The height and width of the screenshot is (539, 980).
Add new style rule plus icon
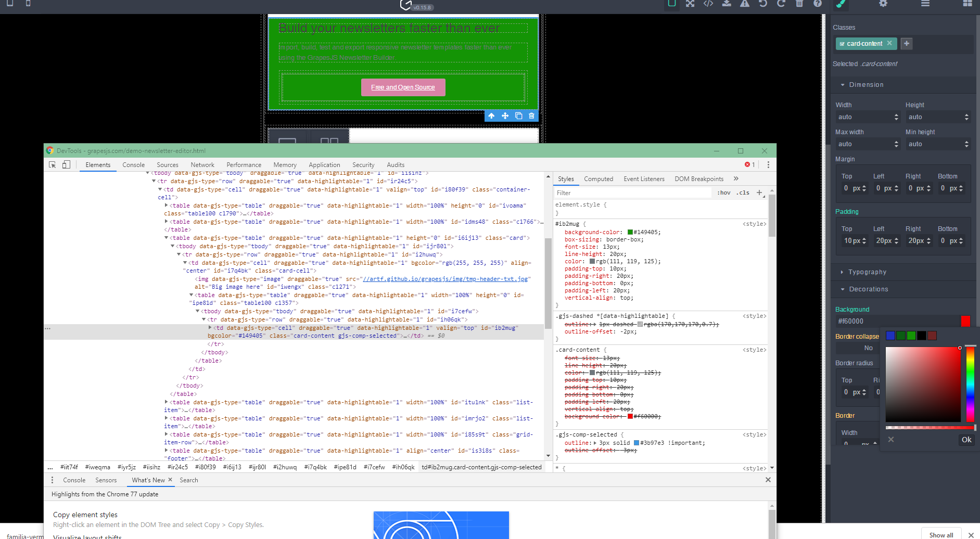coord(759,192)
